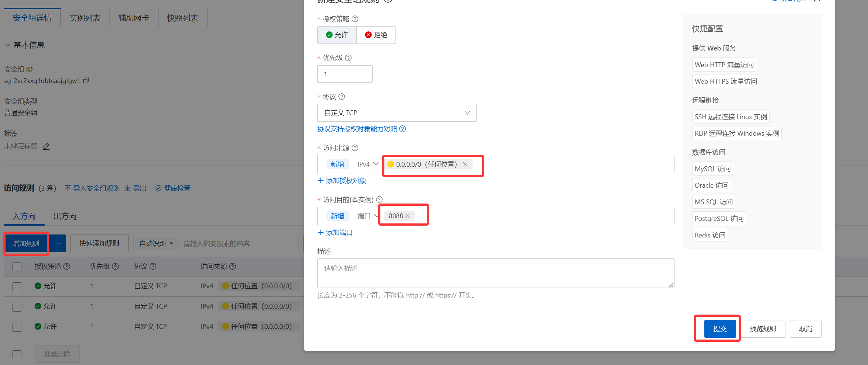This screenshot has height=365, width=868.
Task: Click help icon beside 优先级 field label
Action: coord(348,58)
